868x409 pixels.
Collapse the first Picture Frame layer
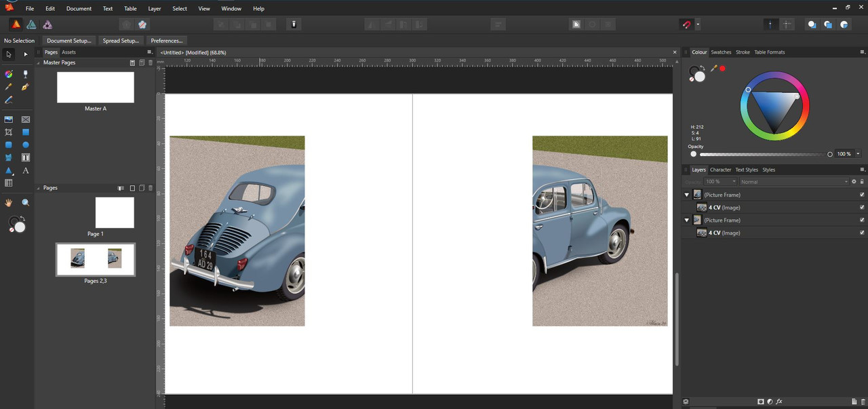tap(687, 195)
